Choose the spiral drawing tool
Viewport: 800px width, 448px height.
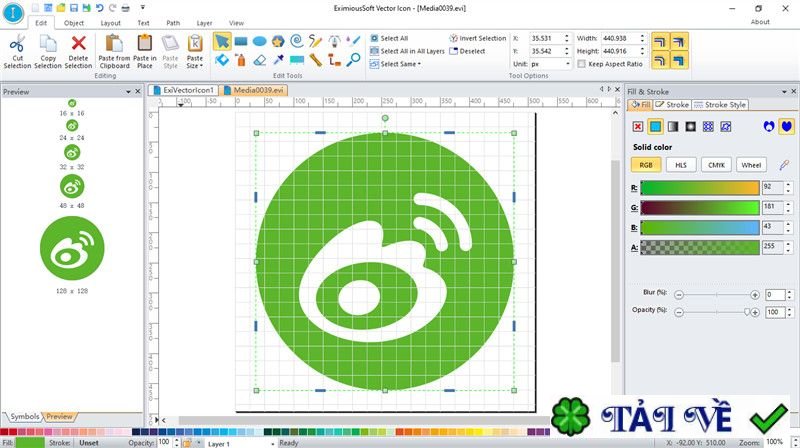point(296,41)
